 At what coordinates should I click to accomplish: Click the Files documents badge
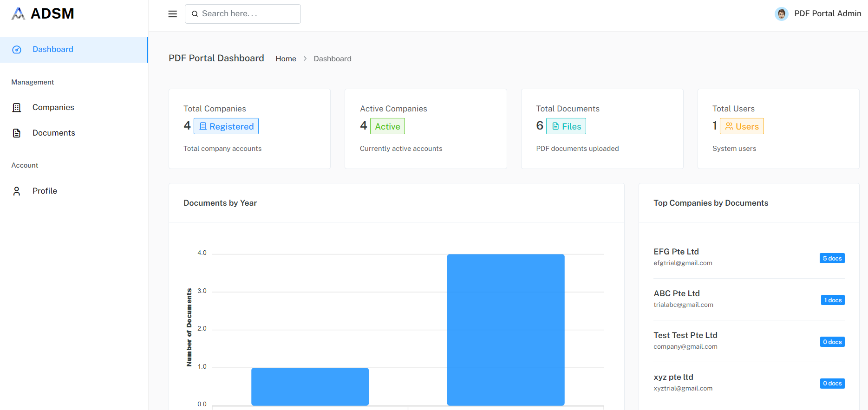(566, 126)
